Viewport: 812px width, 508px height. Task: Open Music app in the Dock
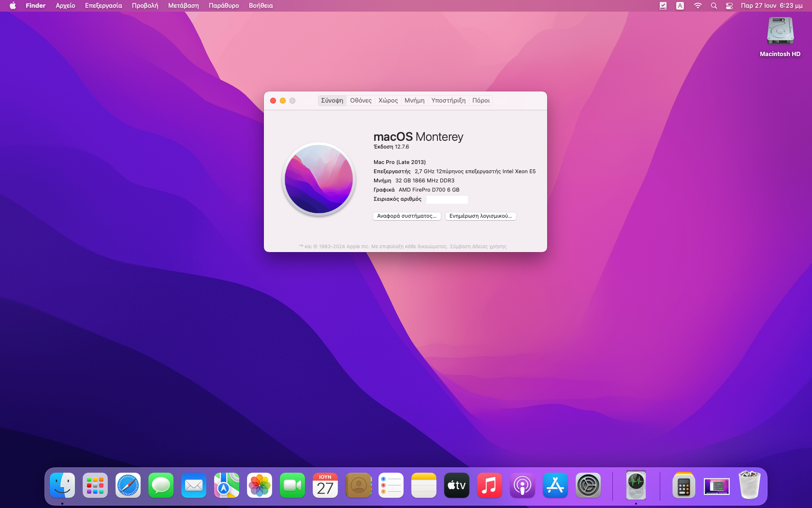[490, 485]
